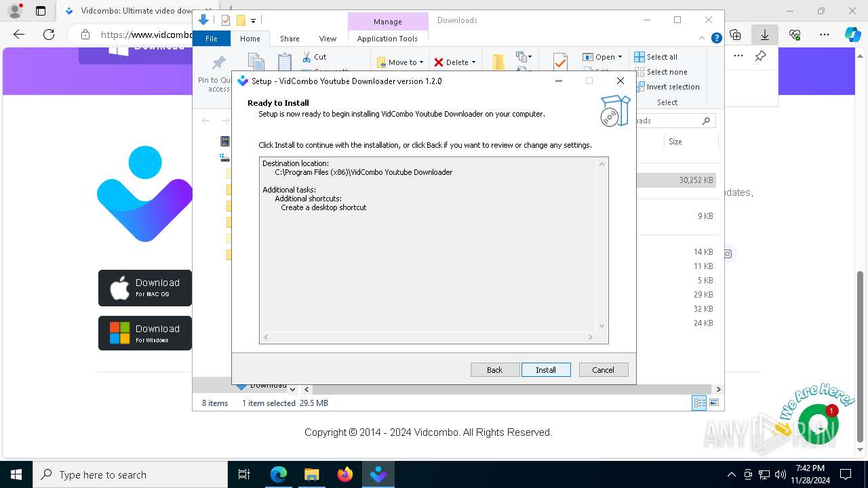Switch Explorer to large icons view
This screenshot has width=868, height=488.
coord(713,403)
